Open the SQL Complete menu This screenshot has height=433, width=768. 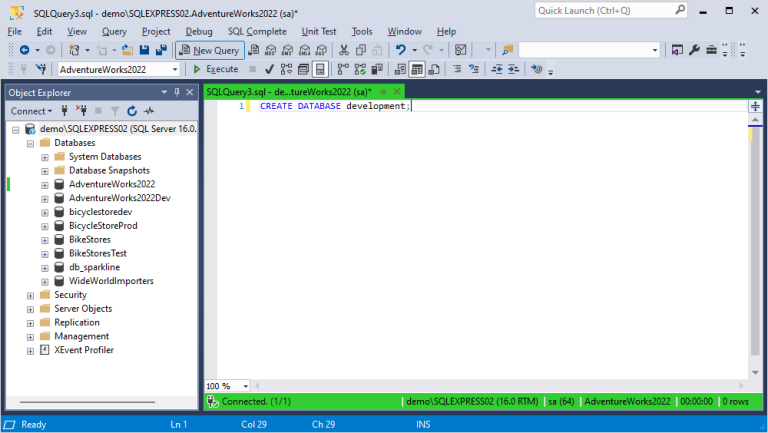click(257, 31)
